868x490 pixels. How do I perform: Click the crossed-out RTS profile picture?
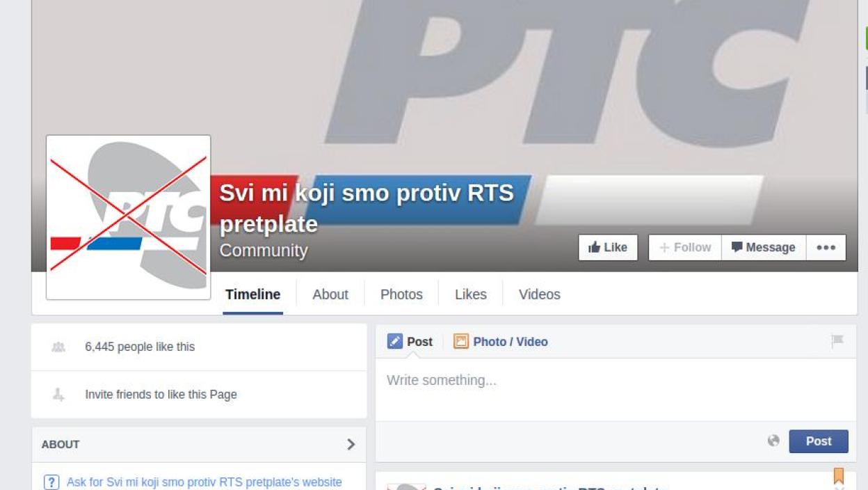pos(129,217)
